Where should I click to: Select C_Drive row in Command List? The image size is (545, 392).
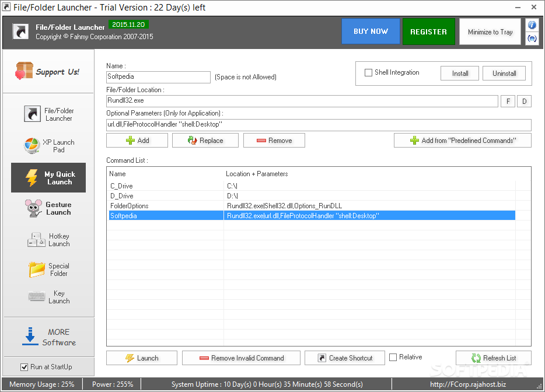pyautogui.click(x=312, y=186)
